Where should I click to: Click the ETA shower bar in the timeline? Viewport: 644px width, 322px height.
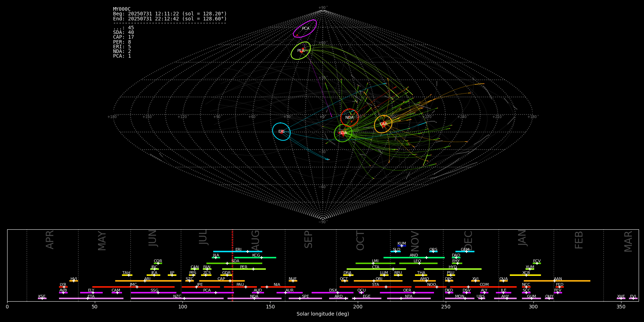click(91, 298)
